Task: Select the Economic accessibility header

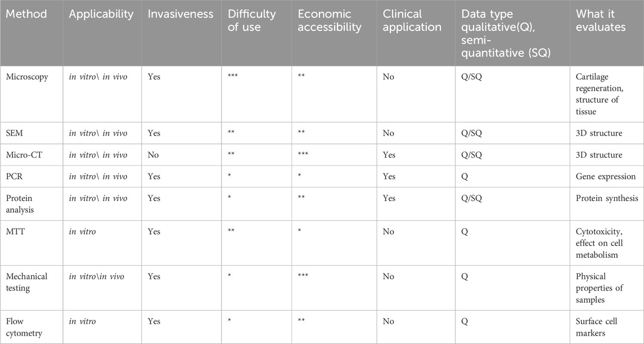Action: (330, 20)
